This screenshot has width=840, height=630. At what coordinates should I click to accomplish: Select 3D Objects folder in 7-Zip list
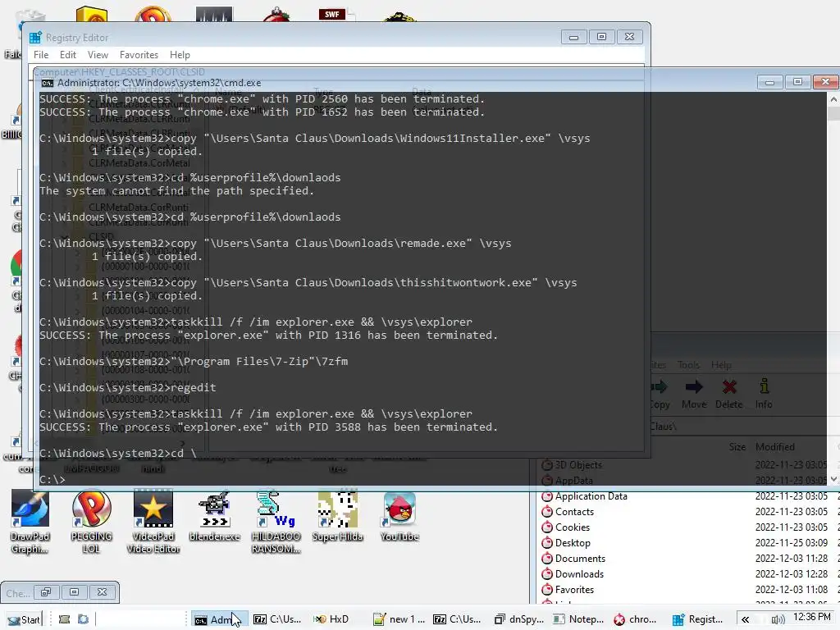tap(578, 465)
